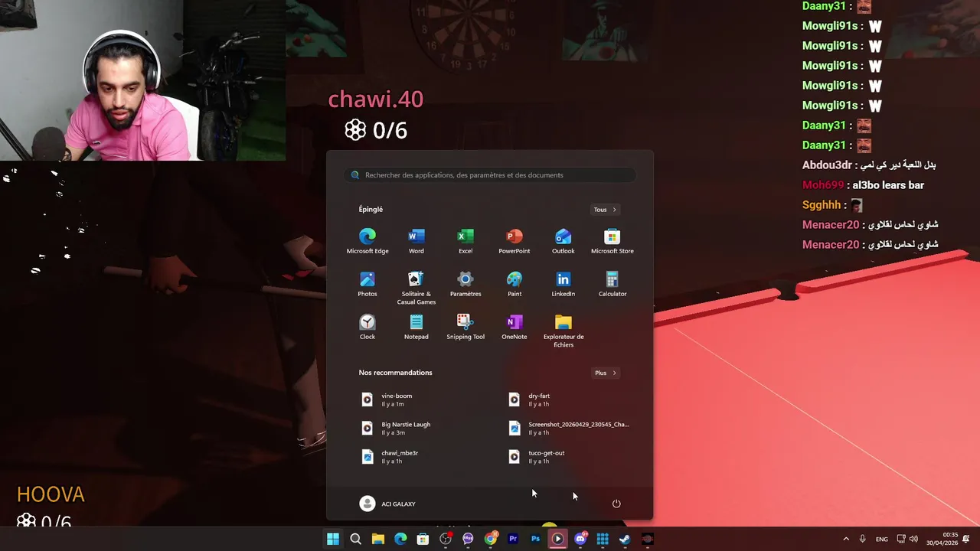Switch to Steam on the taskbar
The image size is (980, 551).
(x=625, y=539)
